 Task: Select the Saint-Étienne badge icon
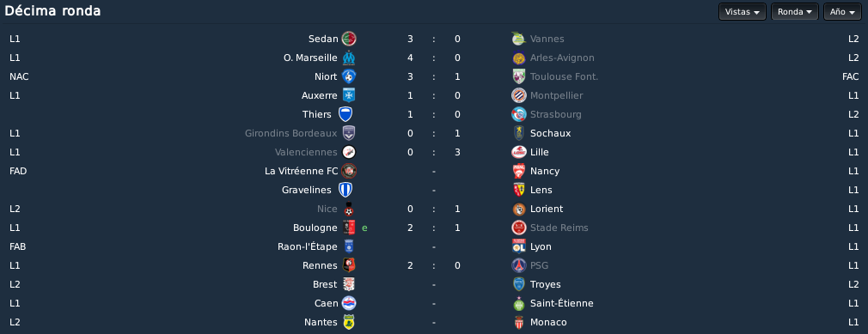click(x=519, y=303)
